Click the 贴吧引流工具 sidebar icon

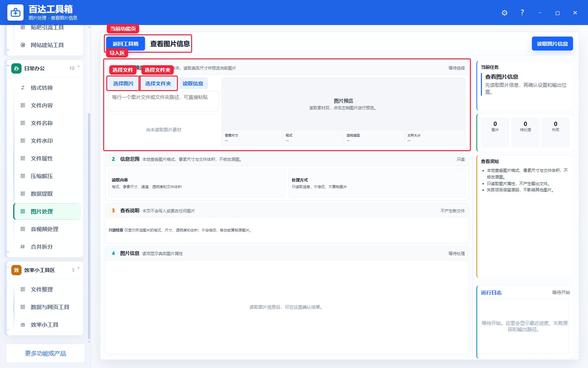(x=23, y=28)
